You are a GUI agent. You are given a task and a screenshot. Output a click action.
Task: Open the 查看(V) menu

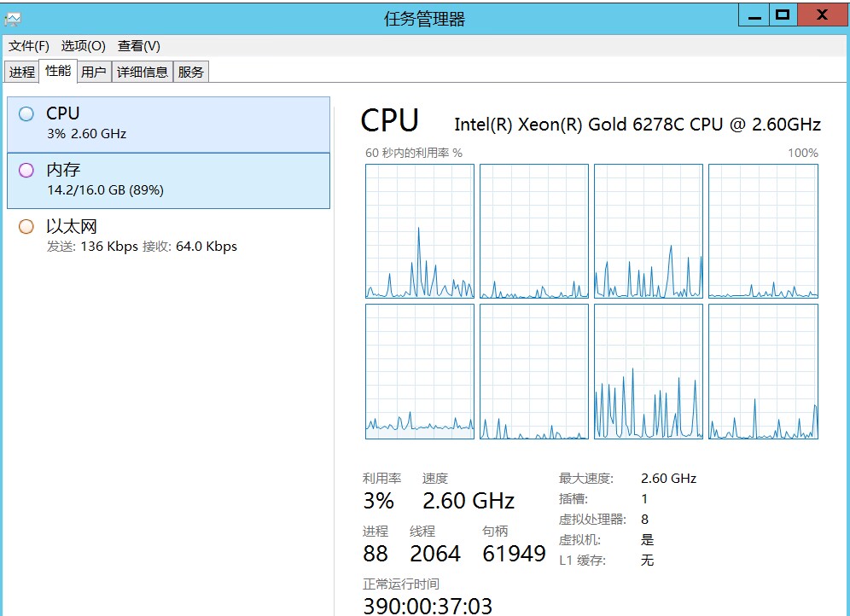click(139, 46)
